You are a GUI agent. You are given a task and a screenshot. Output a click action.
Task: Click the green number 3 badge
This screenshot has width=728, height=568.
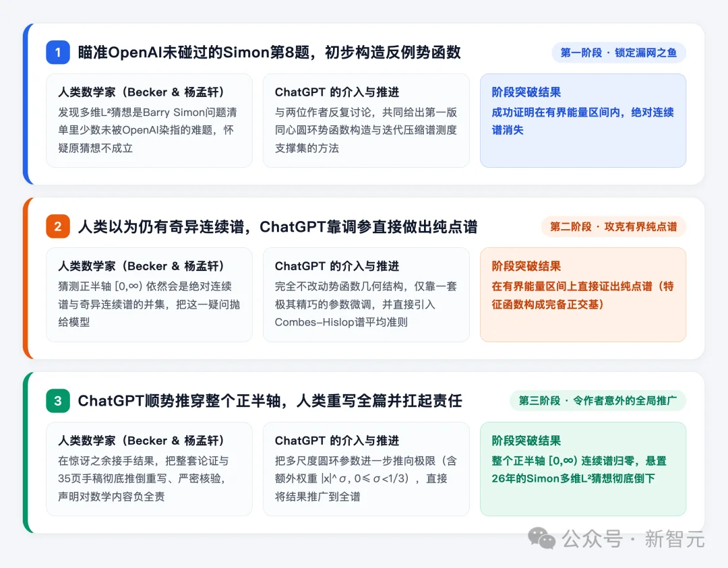(58, 400)
